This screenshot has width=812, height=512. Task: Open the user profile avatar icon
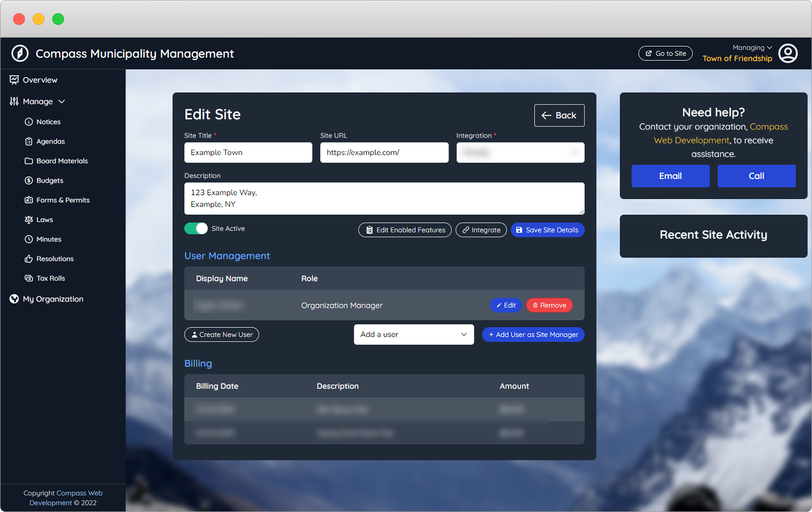coord(788,54)
